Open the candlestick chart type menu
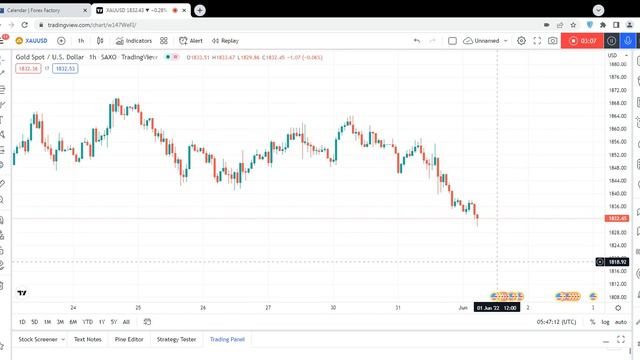640x360 pixels. click(100, 41)
